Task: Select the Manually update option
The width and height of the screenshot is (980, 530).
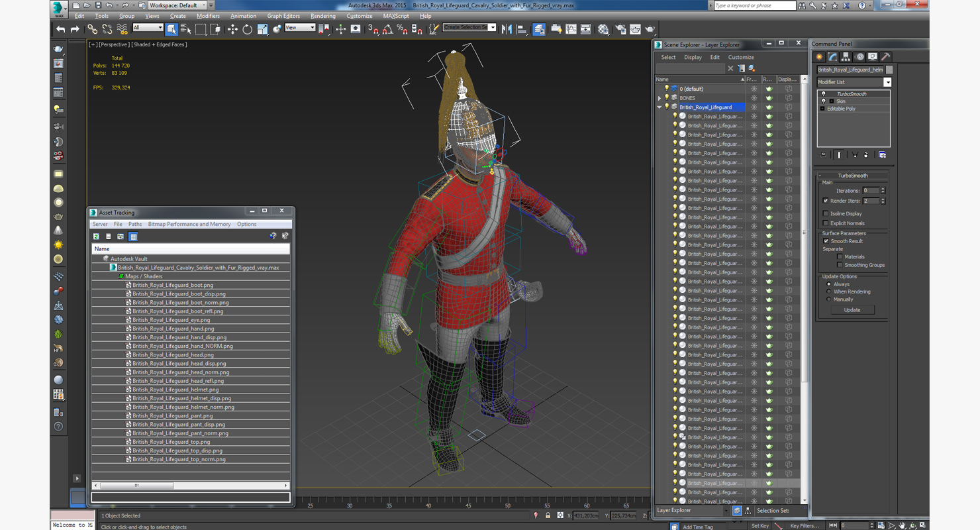Action: pyautogui.click(x=829, y=299)
